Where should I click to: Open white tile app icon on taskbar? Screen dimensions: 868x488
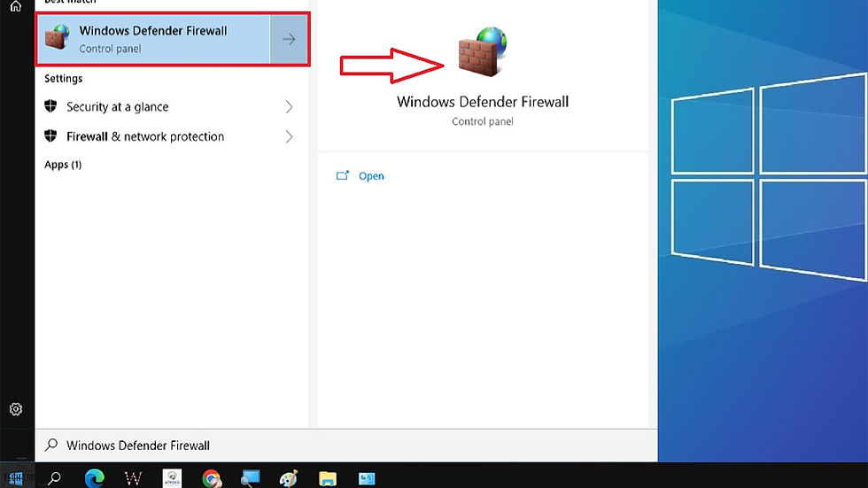[172, 478]
